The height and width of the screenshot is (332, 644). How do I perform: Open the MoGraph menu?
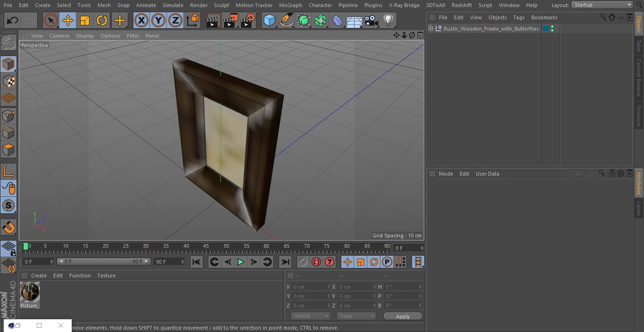pos(290,5)
